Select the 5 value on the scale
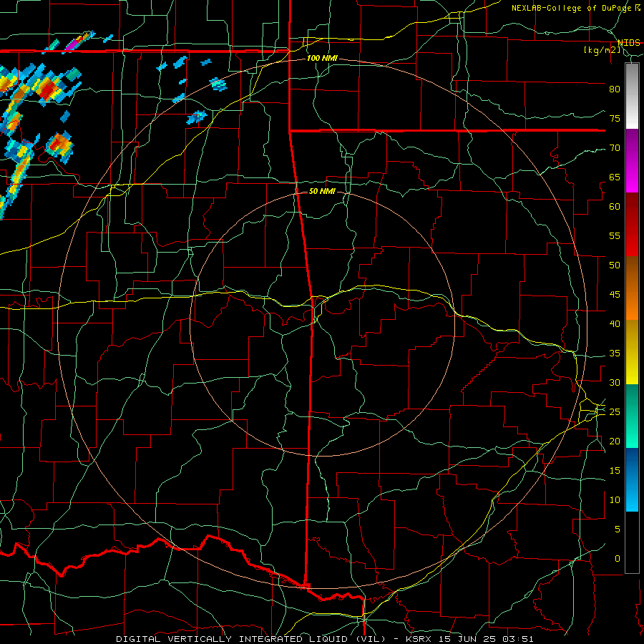 (618, 530)
